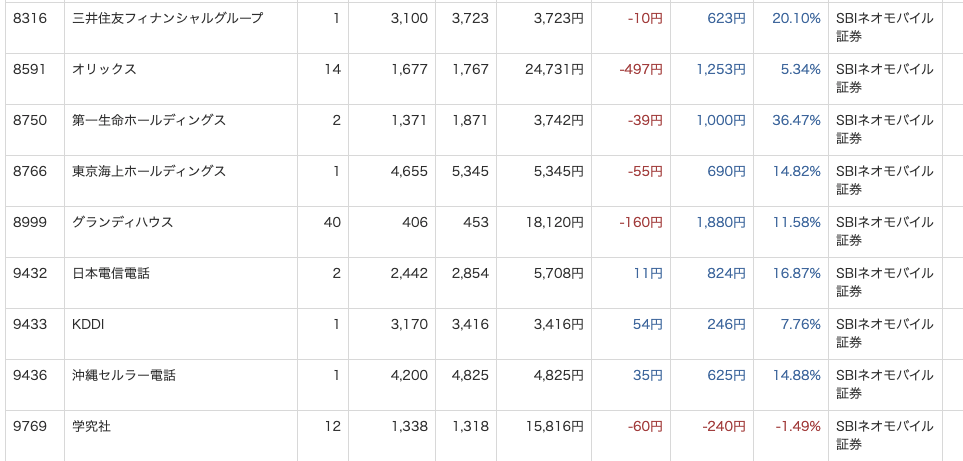Viewport: 963px width, 461px height.
Task: Select stock code 9433
Action: pos(29,324)
